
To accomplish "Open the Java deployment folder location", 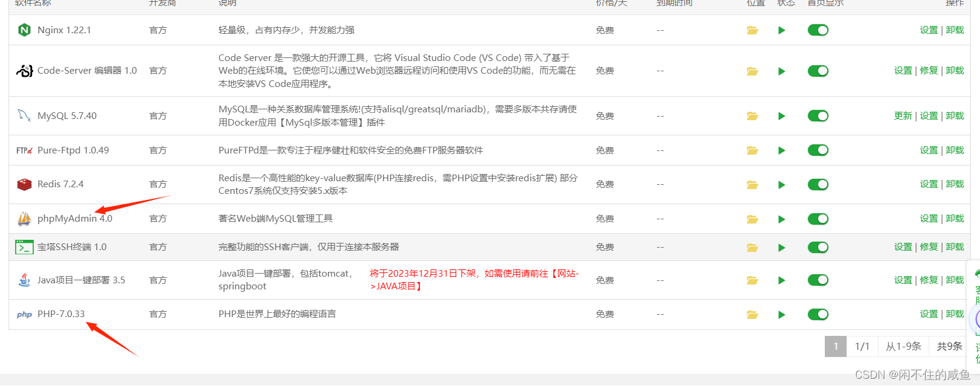I will pos(752,280).
